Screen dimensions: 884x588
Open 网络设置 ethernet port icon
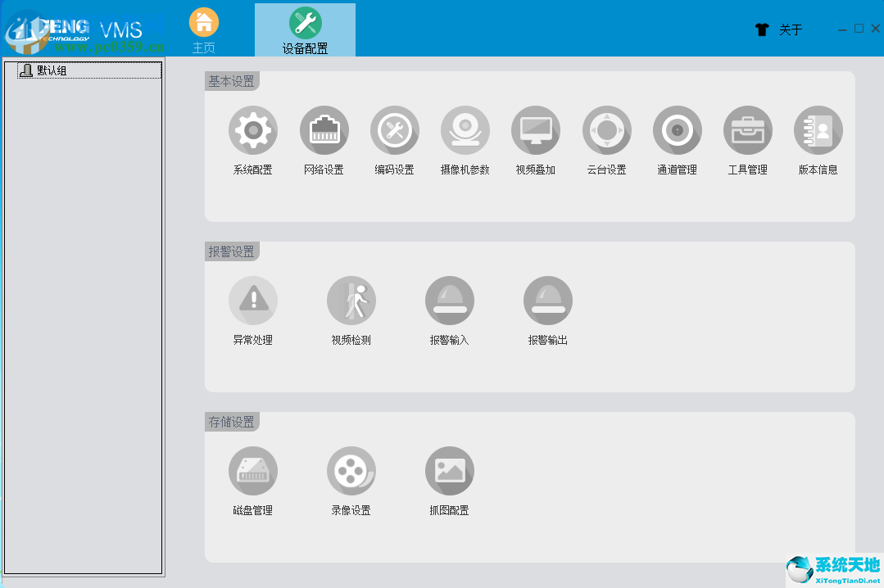[x=324, y=130]
